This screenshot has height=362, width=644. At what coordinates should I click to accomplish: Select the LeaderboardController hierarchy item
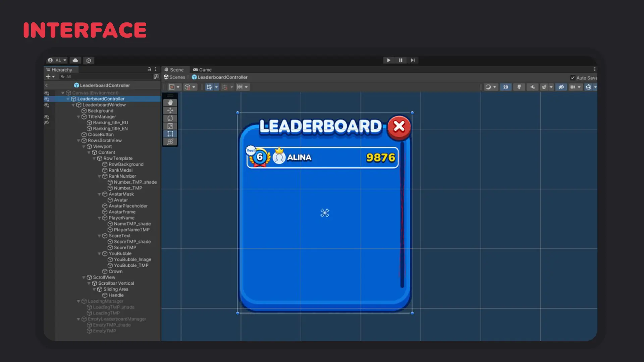[101, 99]
